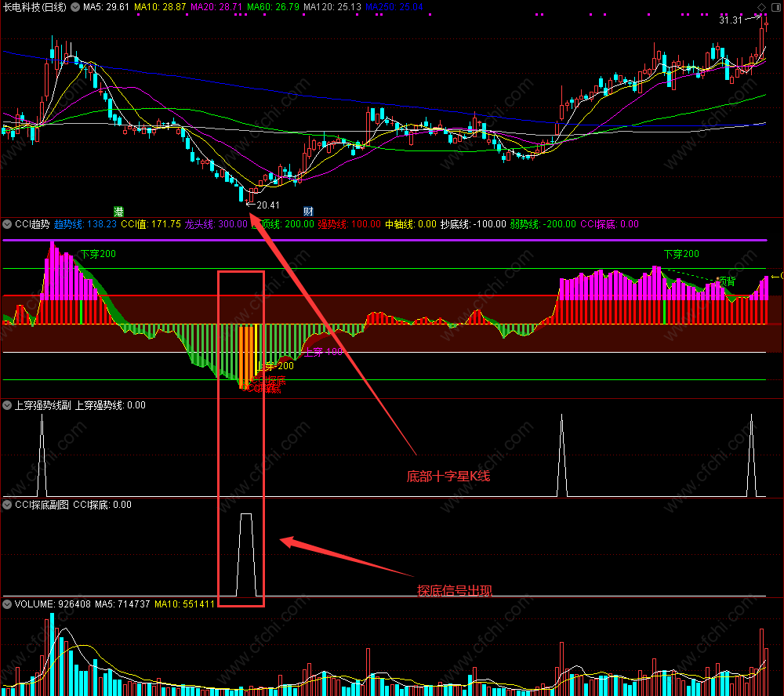Click the CCI探底副图 indicator name

tap(42, 505)
